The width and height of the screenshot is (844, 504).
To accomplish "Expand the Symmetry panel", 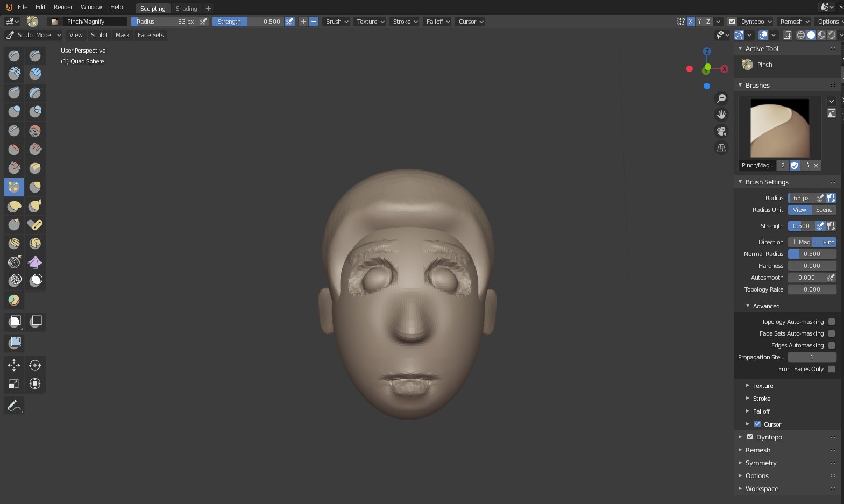I will tap(761, 463).
